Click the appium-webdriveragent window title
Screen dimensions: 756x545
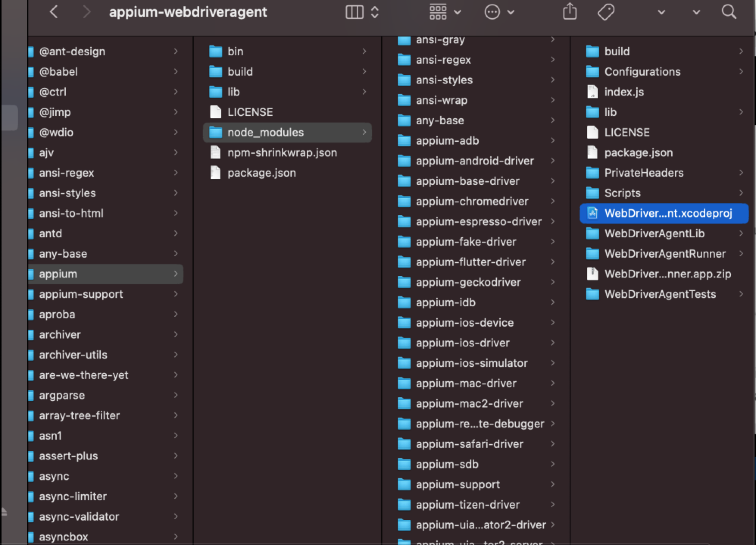(188, 12)
